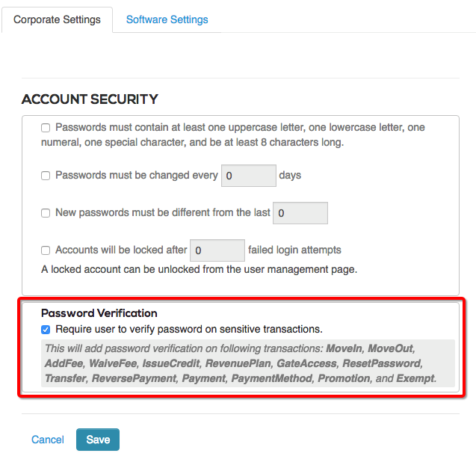Screen dimensions: 476x462
Task: Open the Corporate Settings tab
Action: coord(57,19)
